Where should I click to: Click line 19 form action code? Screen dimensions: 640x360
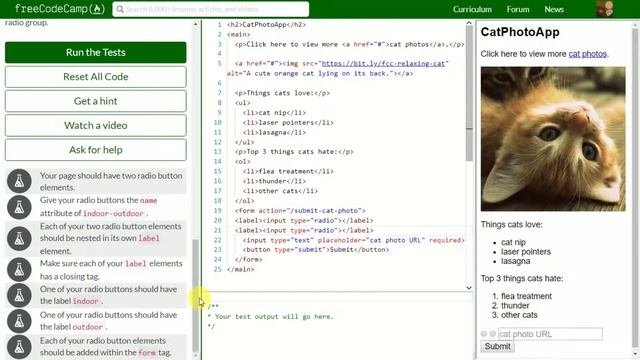pos(300,211)
